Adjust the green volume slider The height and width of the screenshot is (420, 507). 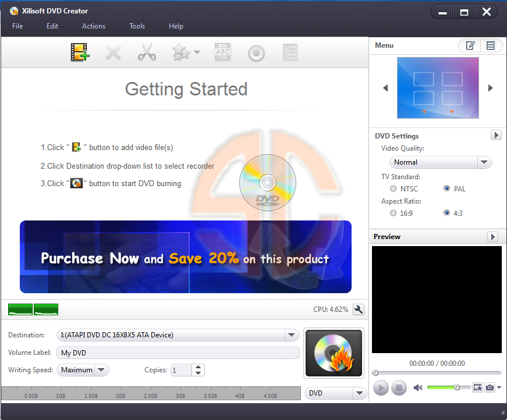pos(449,387)
